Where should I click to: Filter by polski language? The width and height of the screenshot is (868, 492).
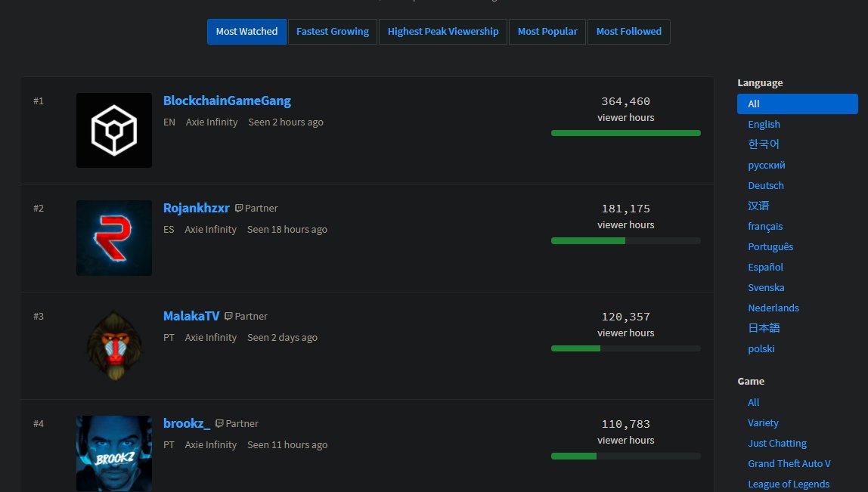pyautogui.click(x=761, y=348)
